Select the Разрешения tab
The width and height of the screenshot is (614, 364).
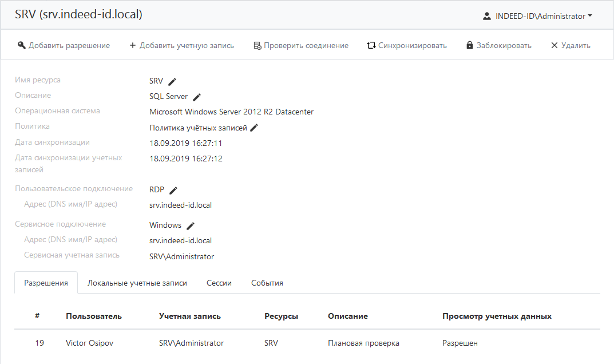[x=46, y=283]
